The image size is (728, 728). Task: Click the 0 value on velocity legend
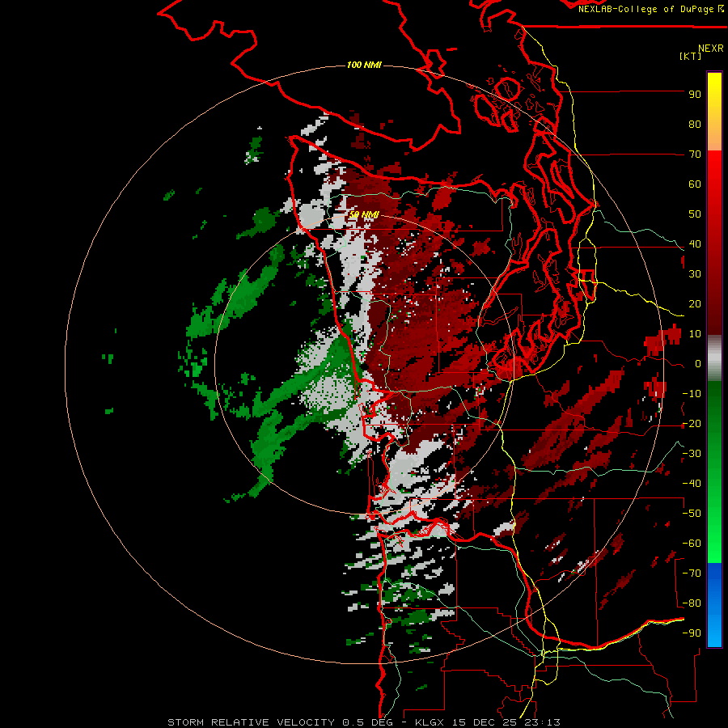pos(698,364)
